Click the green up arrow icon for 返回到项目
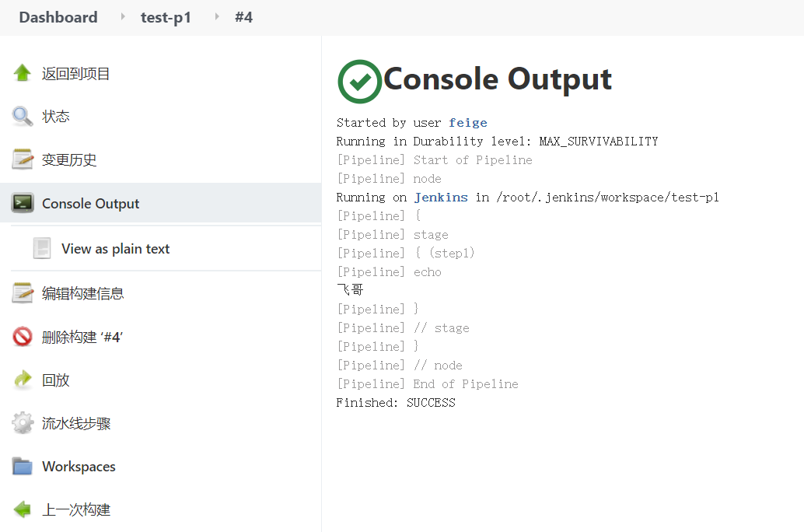The image size is (804, 532). coord(22,73)
